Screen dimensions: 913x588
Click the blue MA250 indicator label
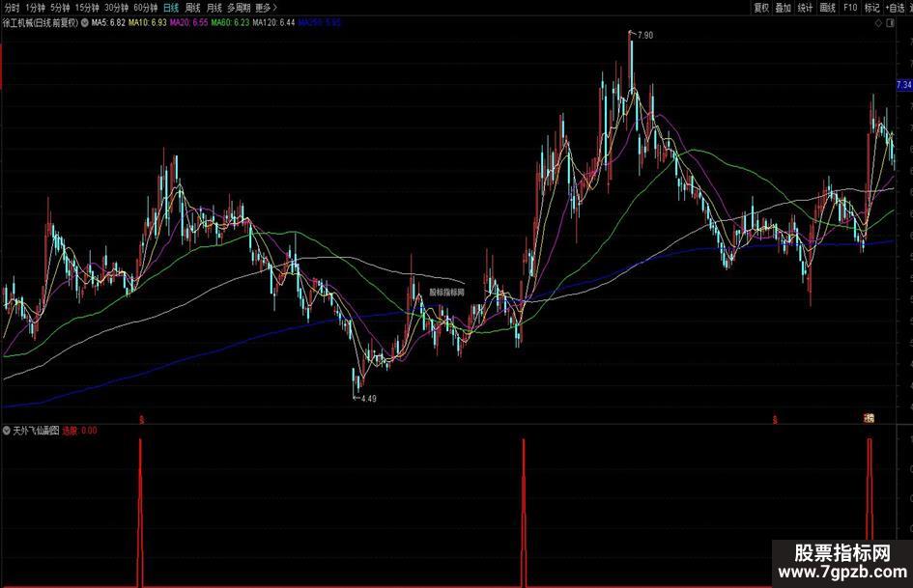tap(320, 23)
